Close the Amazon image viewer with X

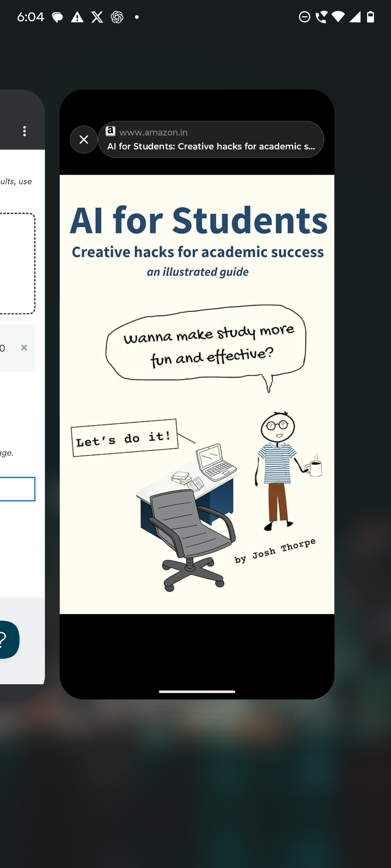pos(84,139)
